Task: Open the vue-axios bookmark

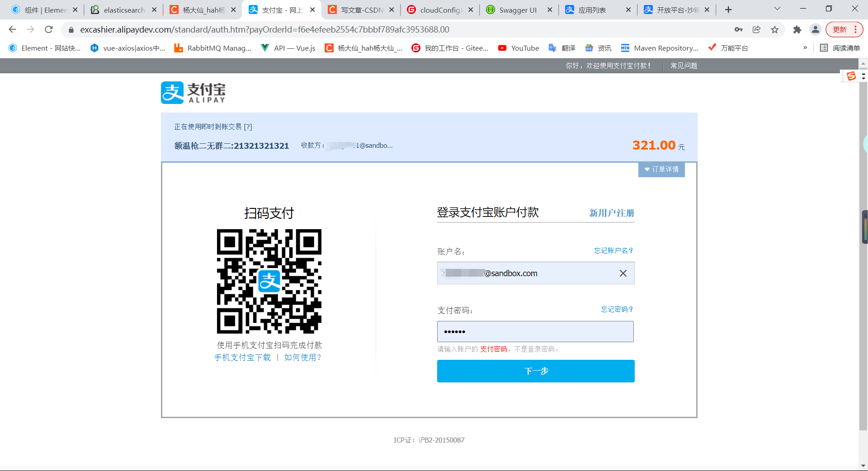Action: (x=127, y=48)
